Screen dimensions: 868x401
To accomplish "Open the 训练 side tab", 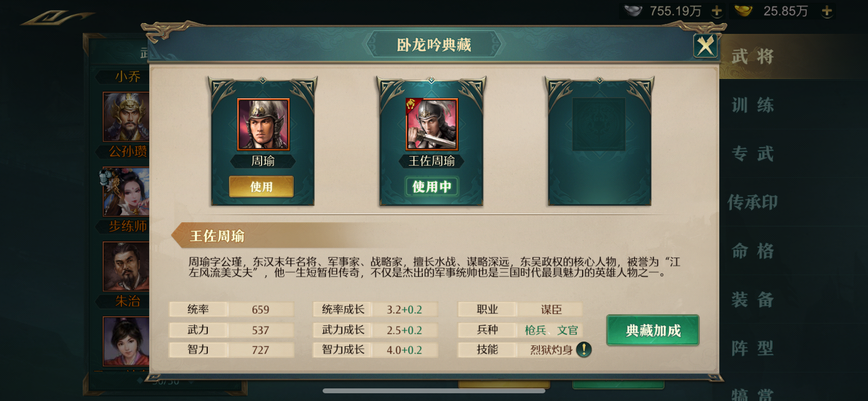I will (x=752, y=105).
